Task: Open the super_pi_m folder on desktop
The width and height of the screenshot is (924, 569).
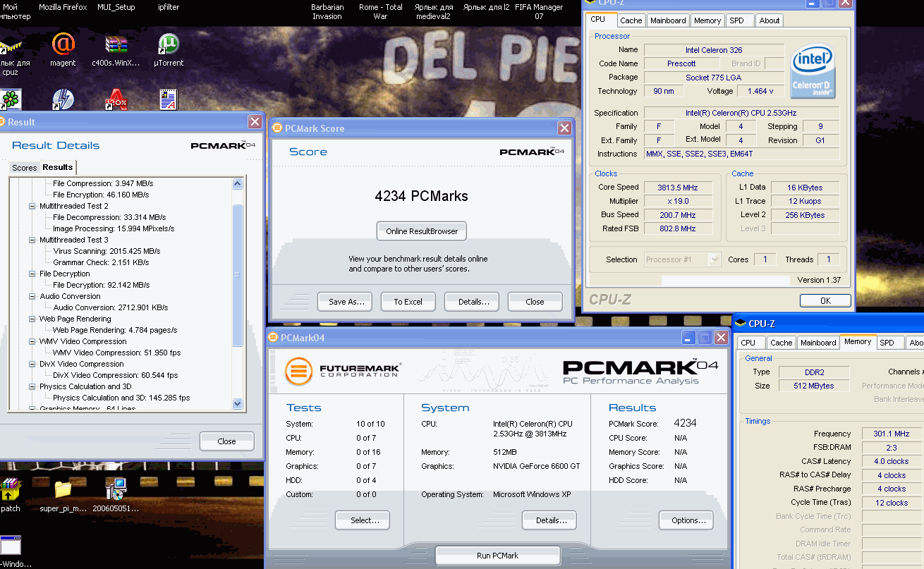Action: [63, 489]
